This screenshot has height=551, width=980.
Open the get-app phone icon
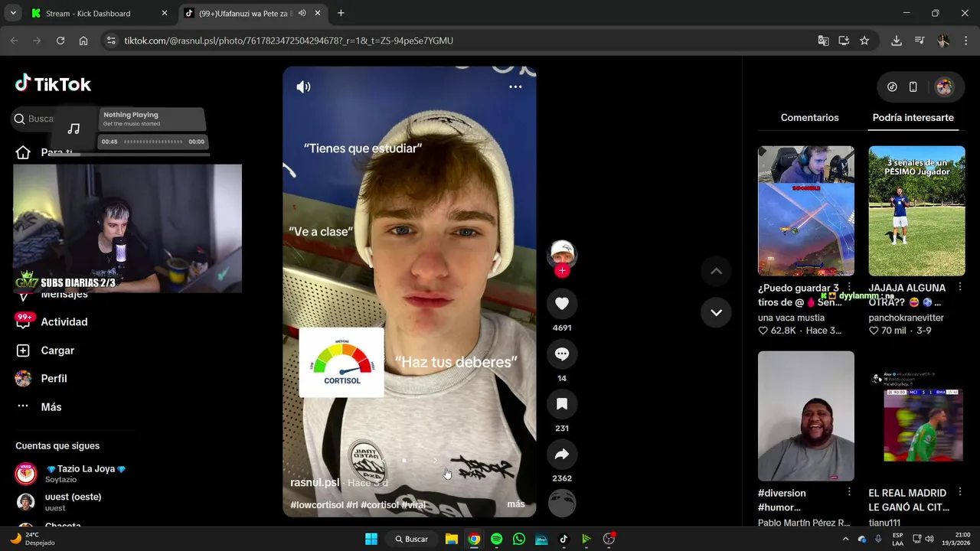913,87
